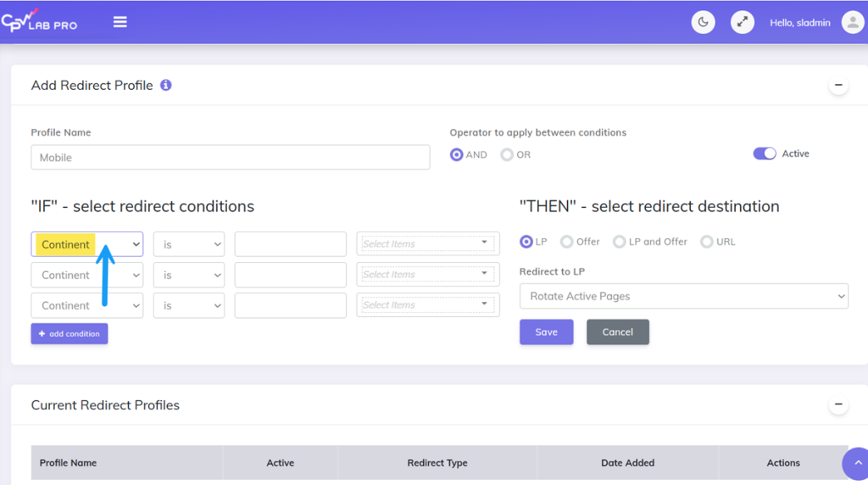This screenshot has width=868, height=485.
Task: Open the Rotate Active Pages dropdown
Action: (684, 296)
